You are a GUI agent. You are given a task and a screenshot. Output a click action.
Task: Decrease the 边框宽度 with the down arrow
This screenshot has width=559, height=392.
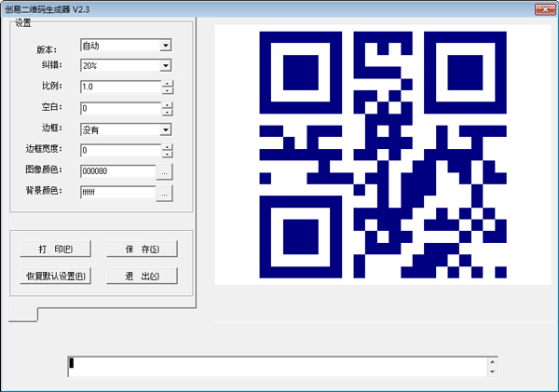coord(167,154)
